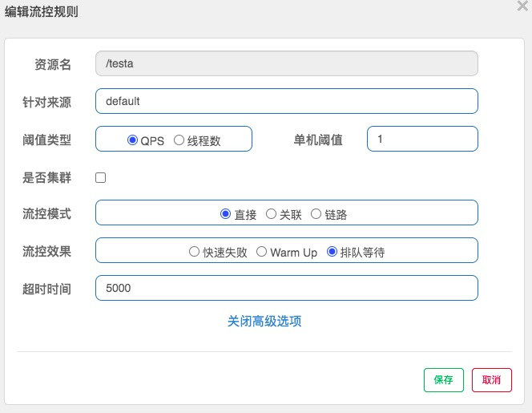Click the 取消 button
This screenshot has width=532, height=413.
tap(492, 379)
